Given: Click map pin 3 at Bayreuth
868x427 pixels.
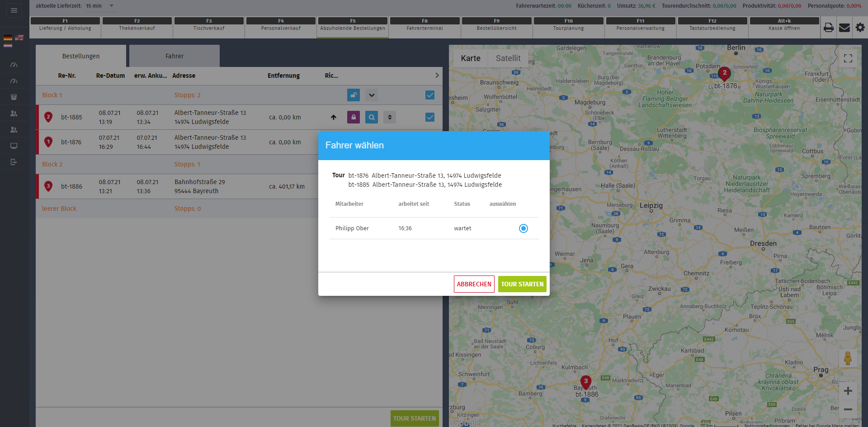Looking at the screenshot, I should [x=586, y=382].
